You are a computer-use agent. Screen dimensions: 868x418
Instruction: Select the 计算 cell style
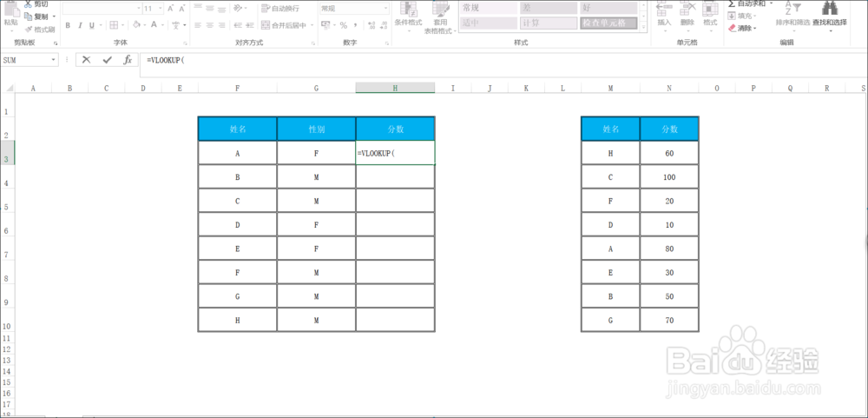pos(548,23)
